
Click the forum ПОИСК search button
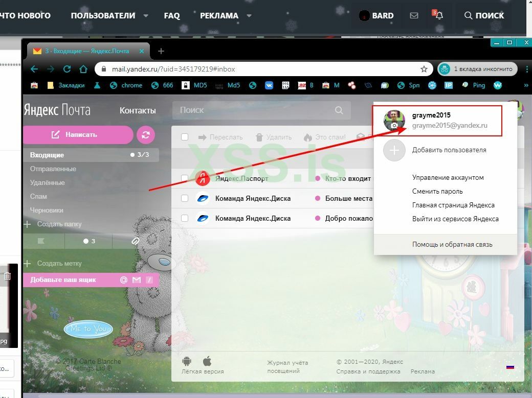coord(484,16)
